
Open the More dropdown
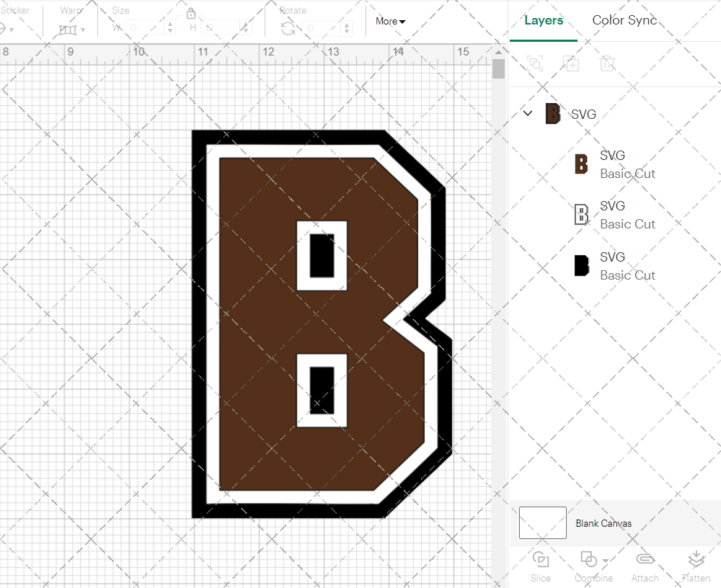(x=389, y=21)
